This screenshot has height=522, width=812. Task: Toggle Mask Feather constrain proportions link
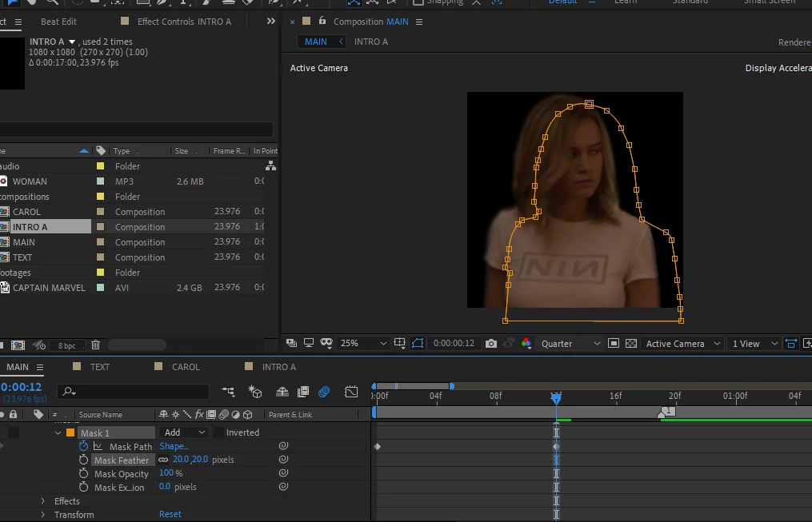[164, 460]
